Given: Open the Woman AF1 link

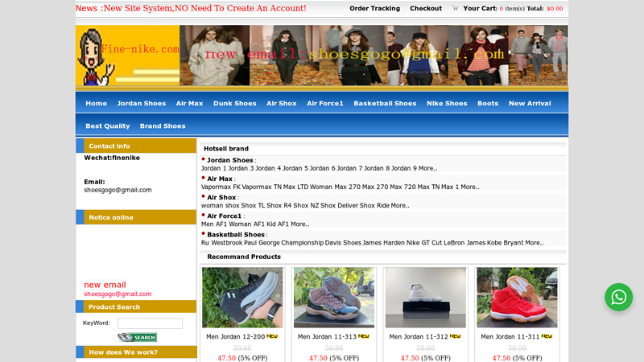Looking at the screenshot, I should coord(247,224).
